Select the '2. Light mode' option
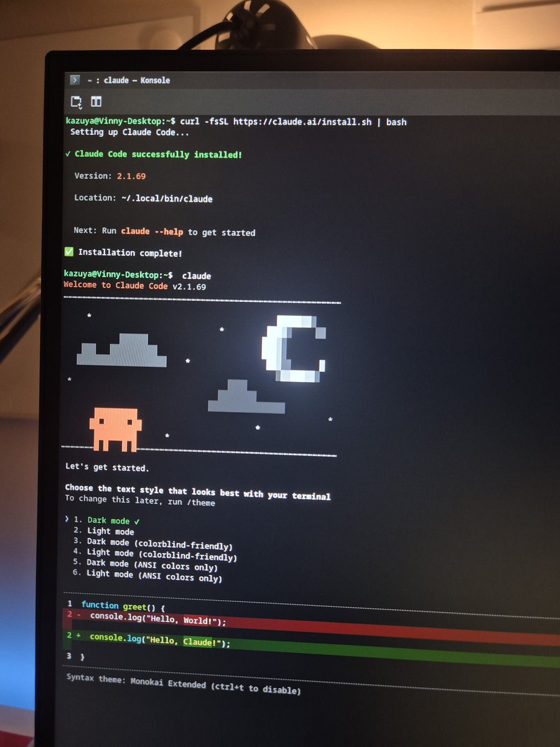This screenshot has width=560, height=747. [103, 531]
